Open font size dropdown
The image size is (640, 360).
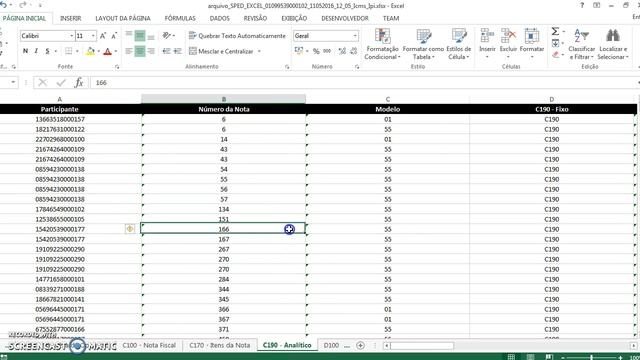coord(93,36)
